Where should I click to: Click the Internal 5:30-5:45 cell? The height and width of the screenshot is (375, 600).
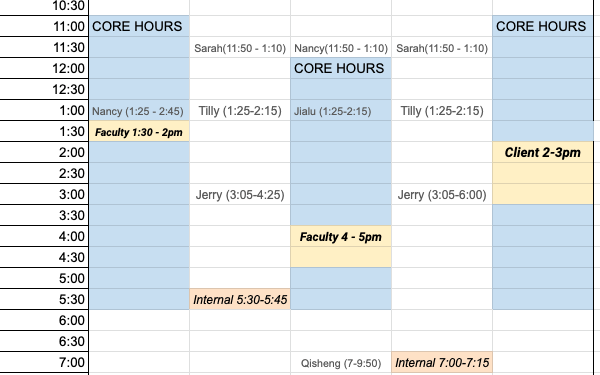tap(240, 299)
